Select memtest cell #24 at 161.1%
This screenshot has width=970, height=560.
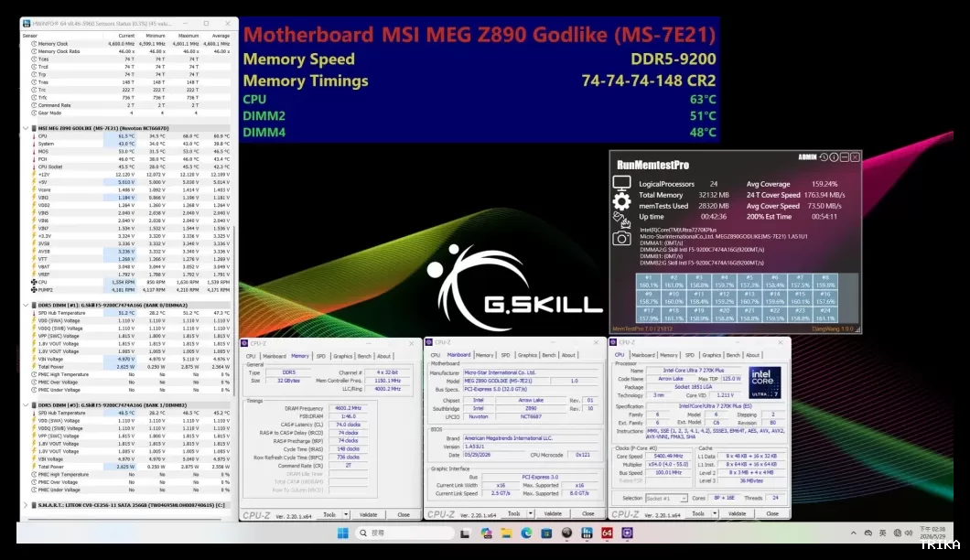tap(825, 316)
